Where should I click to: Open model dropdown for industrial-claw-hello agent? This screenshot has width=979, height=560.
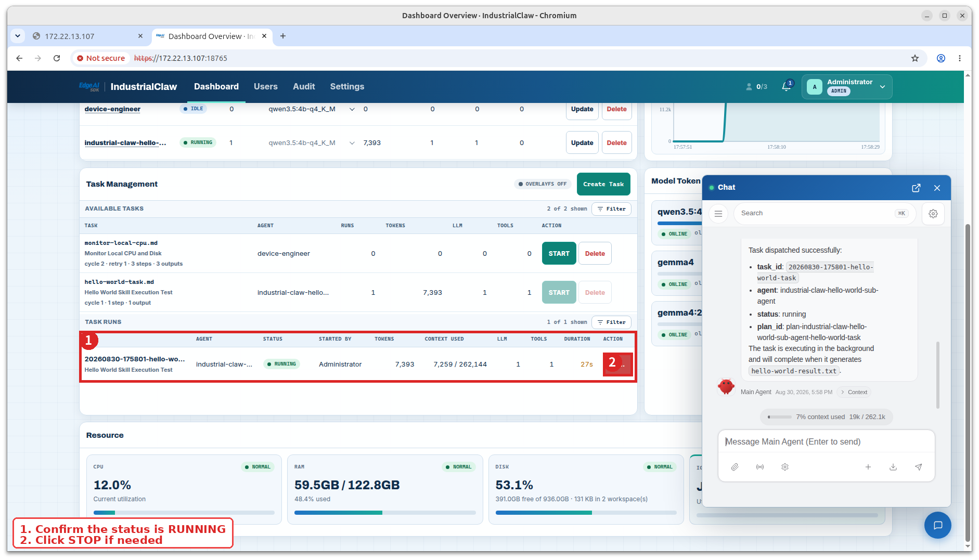click(x=352, y=143)
